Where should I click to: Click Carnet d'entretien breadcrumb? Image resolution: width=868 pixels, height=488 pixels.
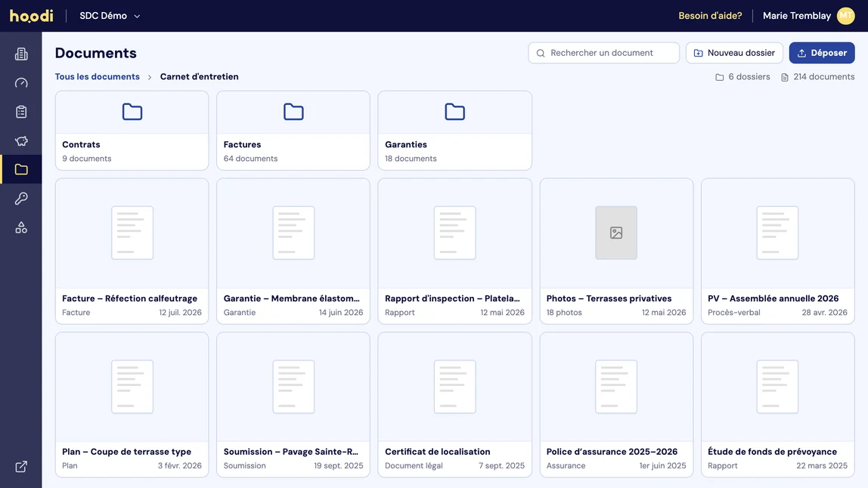pos(200,77)
